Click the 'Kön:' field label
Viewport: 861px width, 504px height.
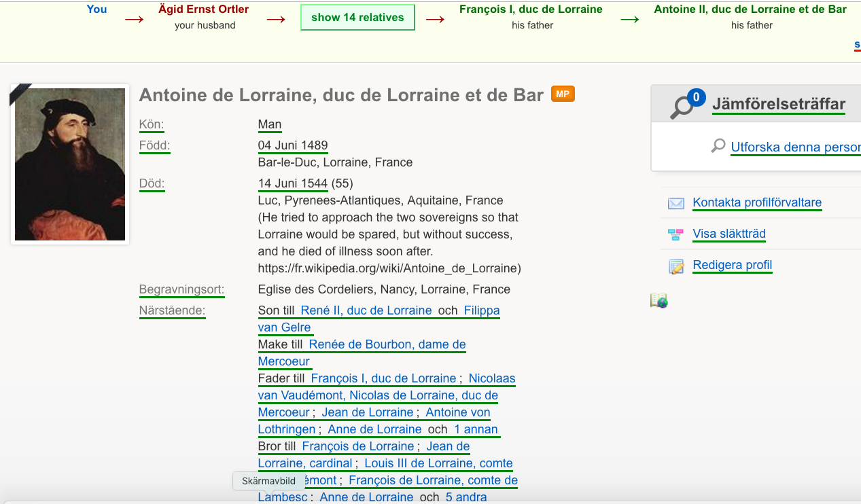pos(152,125)
